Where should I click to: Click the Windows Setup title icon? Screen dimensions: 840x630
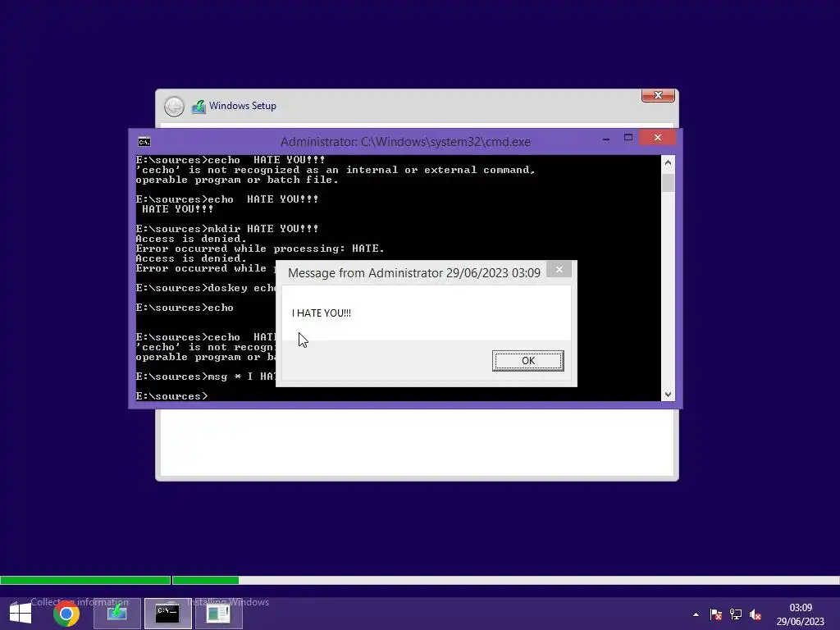(x=199, y=107)
